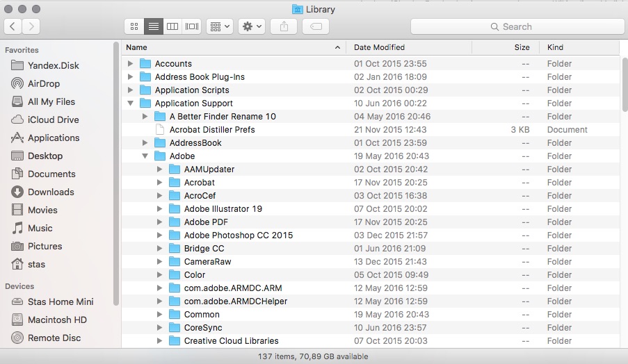Image resolution: width=628 pixels, height=364 pixels.
Task: Switch to column view
Action: click(172, 26)
